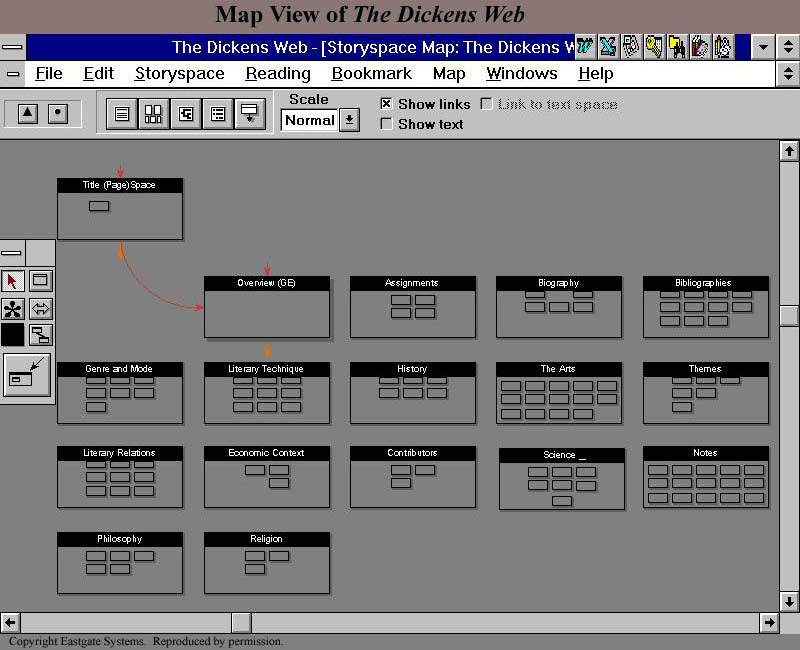This screenshot has width=800, height=650.
Task: Click the vertical scrollbar thumb
Action: 789,315
